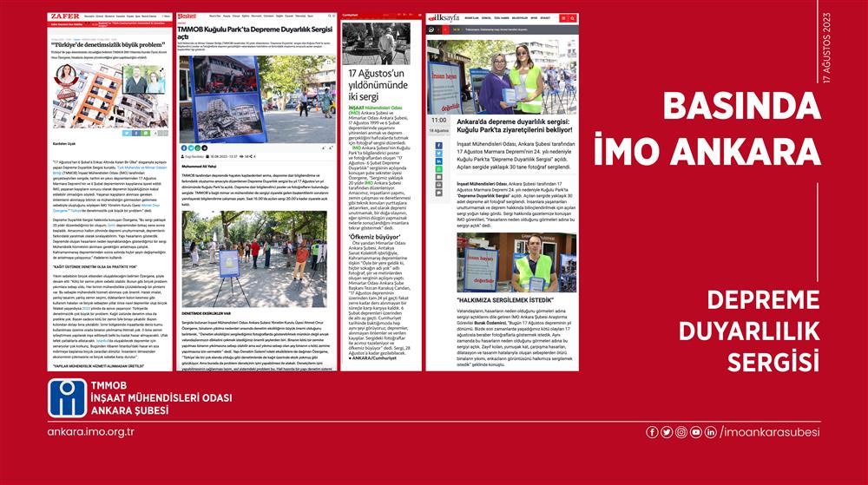This screenshot has width=868, height=485.
Task: Click the "DENETİMDE EKSİKLİKLER VAR" subheading in Başkent
Action: pyautogui.click(x=206, y=313)
